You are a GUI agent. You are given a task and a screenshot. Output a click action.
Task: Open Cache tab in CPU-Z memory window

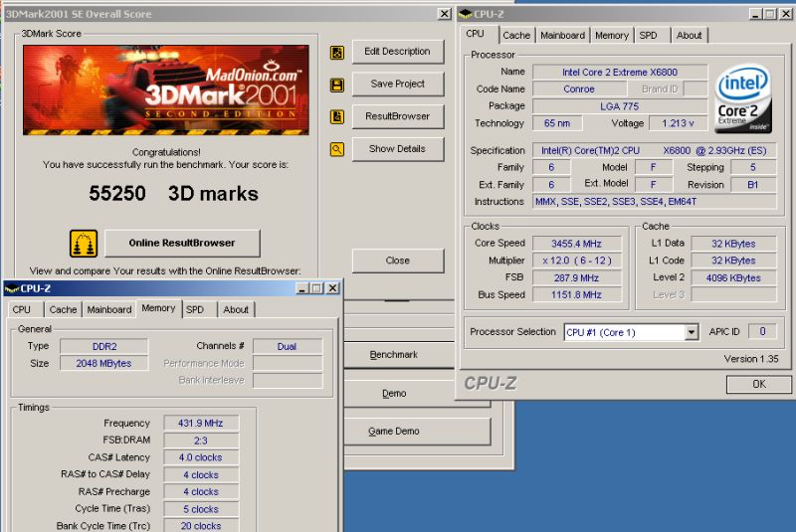(63, 309)
